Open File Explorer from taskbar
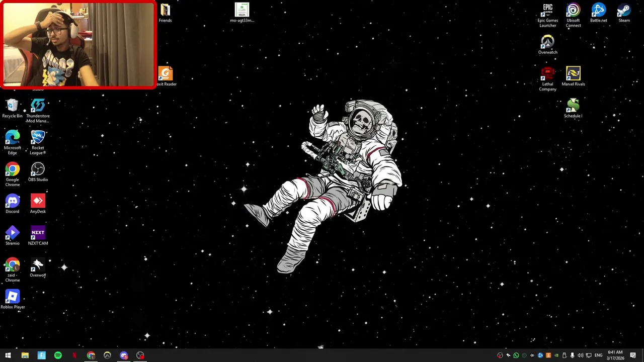Screen dimensions: 644x362 pos(25,355)
